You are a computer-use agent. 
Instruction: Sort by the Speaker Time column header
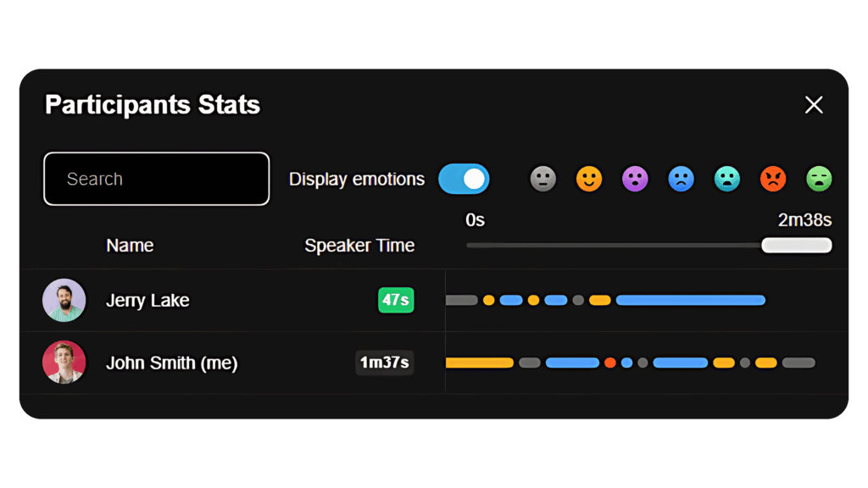click(359, 246)
